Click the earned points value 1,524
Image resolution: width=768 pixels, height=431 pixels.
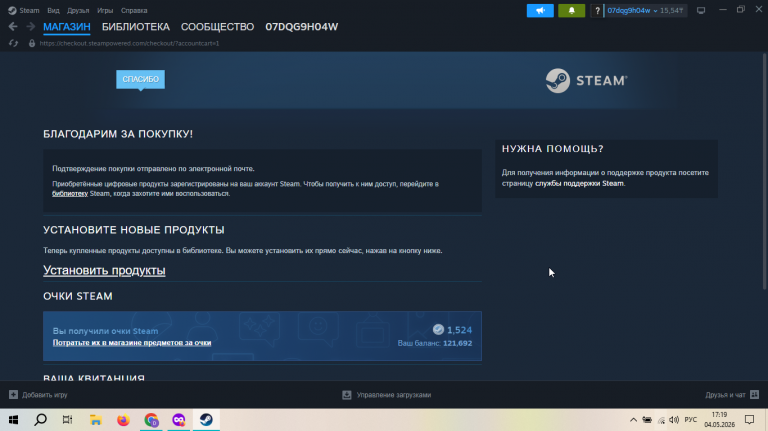point(459,330)
